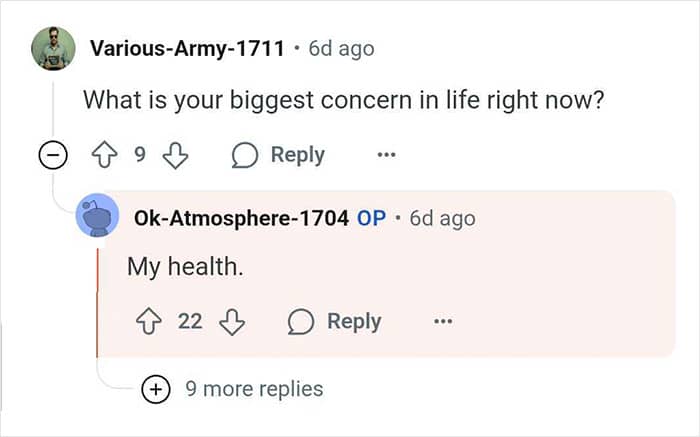
Task: Open "6d ago" timestamp beside Various-Army-1711
Action: [342, 49]
